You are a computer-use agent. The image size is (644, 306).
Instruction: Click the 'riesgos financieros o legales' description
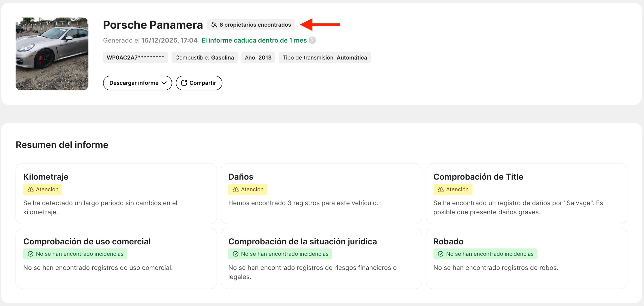[312, 272]
